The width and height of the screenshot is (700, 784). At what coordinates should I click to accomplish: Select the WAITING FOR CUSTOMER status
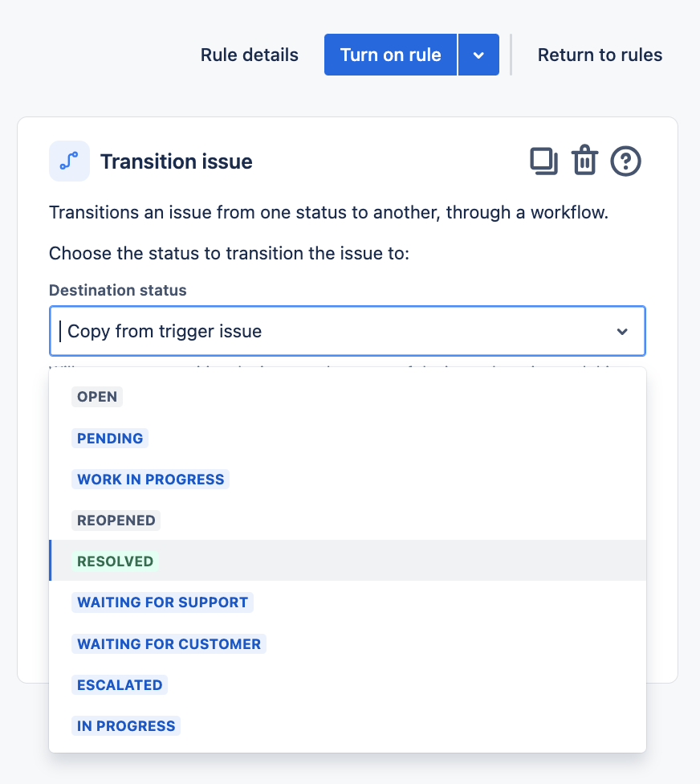click(x=169, y=643)
